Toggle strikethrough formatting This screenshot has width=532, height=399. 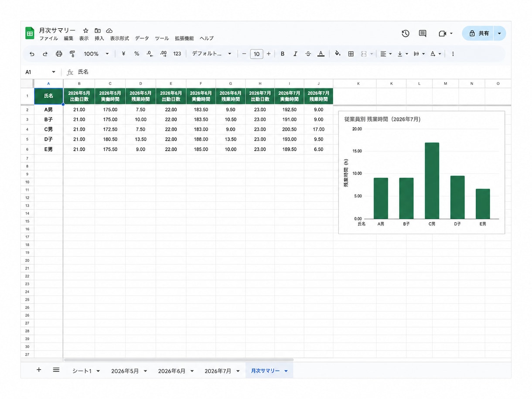pyautogui.click(x=308, y=54)
